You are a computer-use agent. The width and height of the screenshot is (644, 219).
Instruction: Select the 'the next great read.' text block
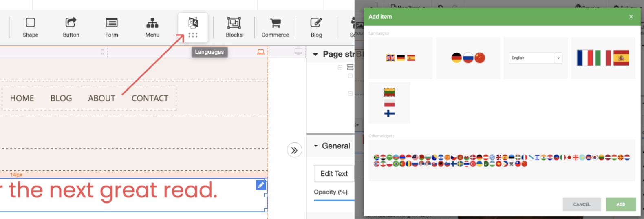[133, 195]
